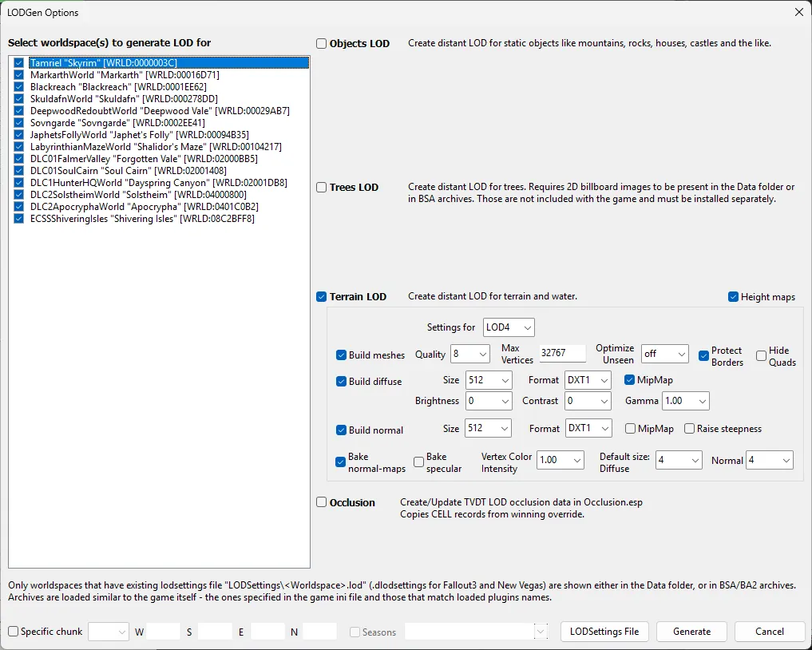The height and width of the screenshot is (650, 812).
Task: Open the Optimize Unseen dropdown
Action: click(x=664, y=354)
